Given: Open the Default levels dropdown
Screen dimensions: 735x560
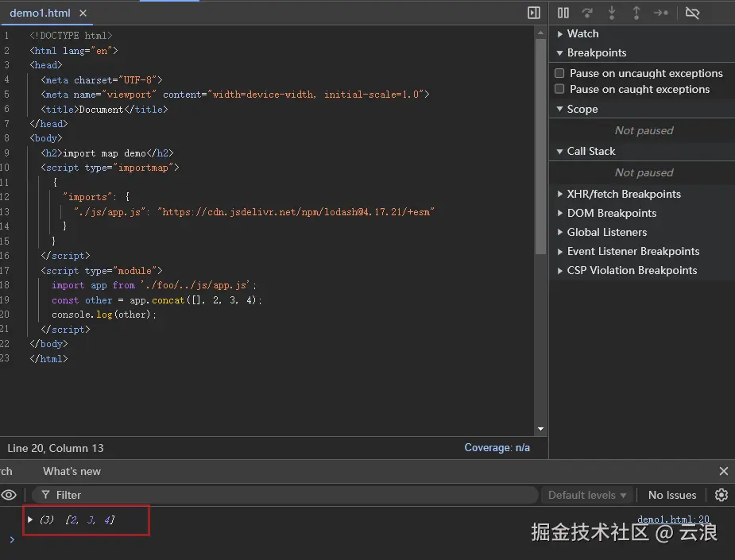Looking at the screenshot, I should pyautogui.click(x=587, y=495).
